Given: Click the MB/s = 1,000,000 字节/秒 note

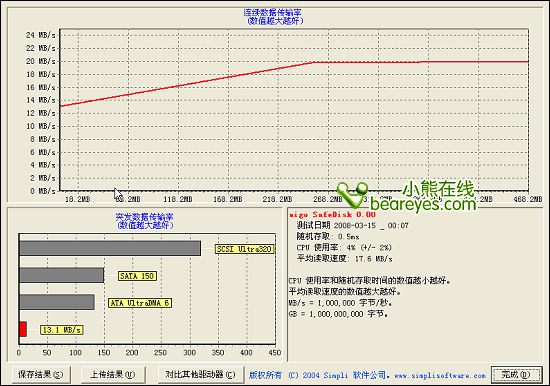Looking at the screenshot, I should (340, 302).
